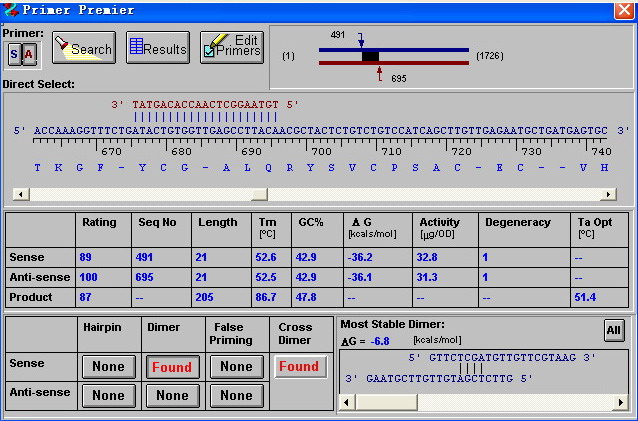The image size is (638, 421).
Task: Click the Ta Opt value 51.4
Action: point(585,297)
